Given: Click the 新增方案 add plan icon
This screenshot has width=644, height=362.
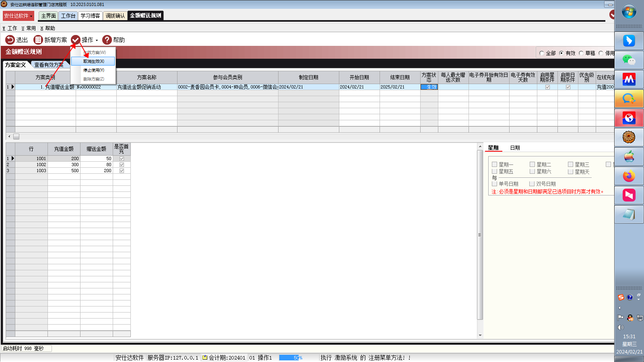Looking at the screenshot, I should tap(38, 40).
